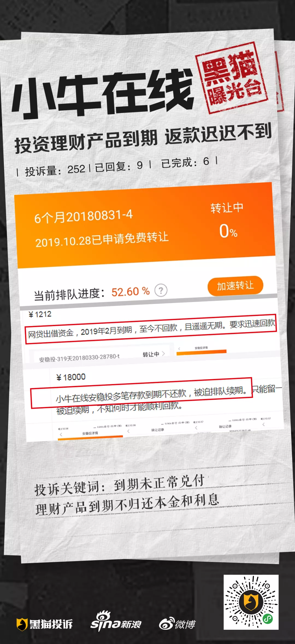
Task: Expand the 转让中 chevron on 安稳投-319天 row
Action: click(x=163, y=353)
